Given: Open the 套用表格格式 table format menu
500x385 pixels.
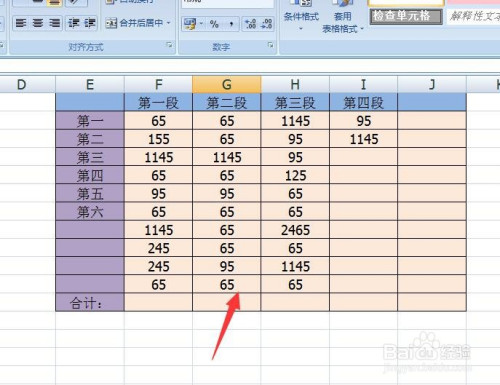Looking at the screenshot, I should pos(343,18).
